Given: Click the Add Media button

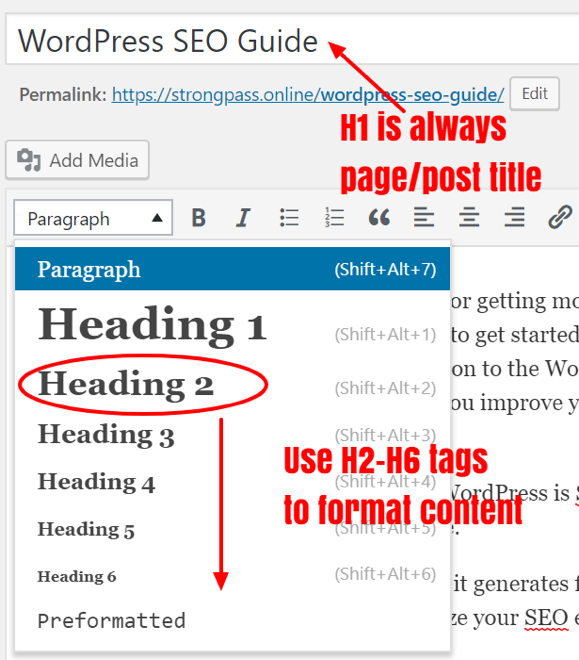Looking at the screenshot, I should coord(77,160).
